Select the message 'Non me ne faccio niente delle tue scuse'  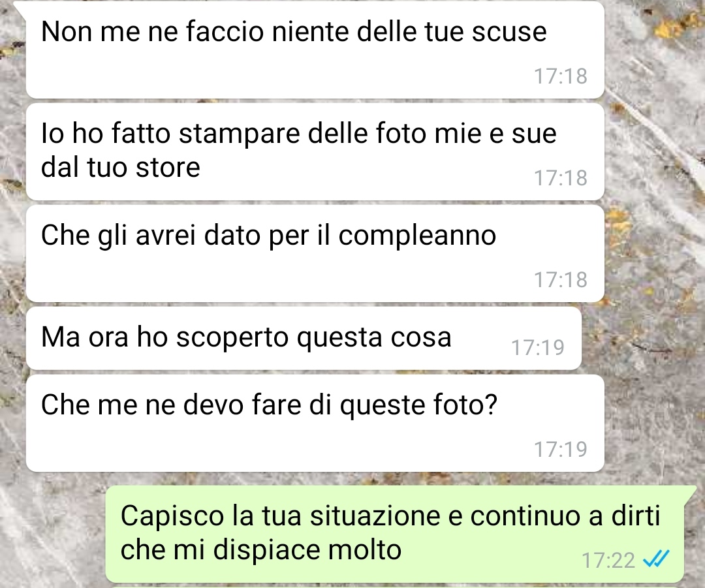[x=315, y=50]
